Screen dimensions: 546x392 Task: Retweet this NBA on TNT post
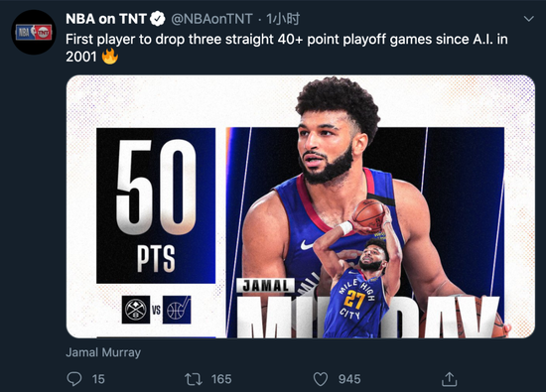[x=194, y=379]
